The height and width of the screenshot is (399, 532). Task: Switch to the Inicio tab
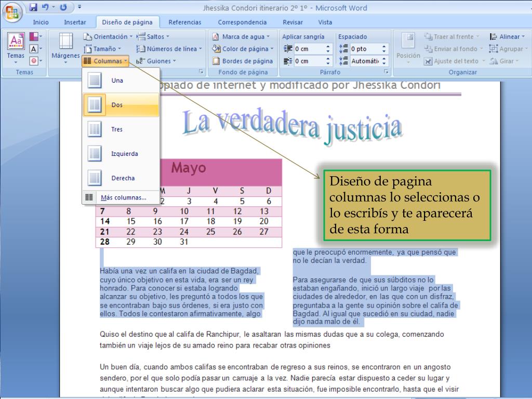[x=41, y=22]
